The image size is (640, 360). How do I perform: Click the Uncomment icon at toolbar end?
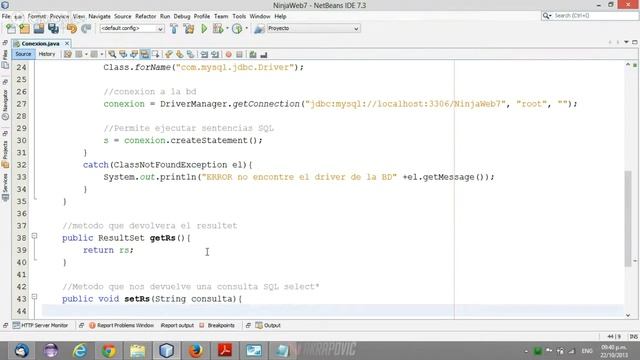pos(264,54)
